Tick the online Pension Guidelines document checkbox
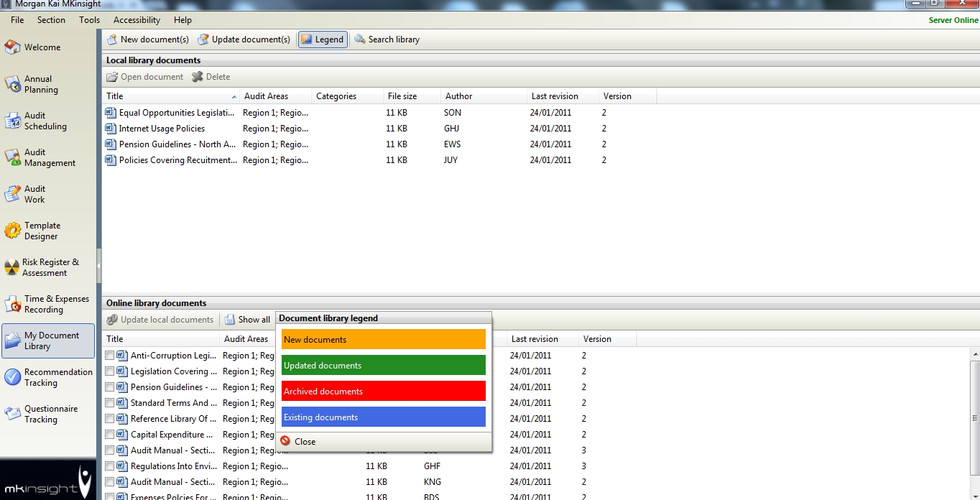Image resolution: width=980 pixels, height=500 pixels. [x=109, y=387]
